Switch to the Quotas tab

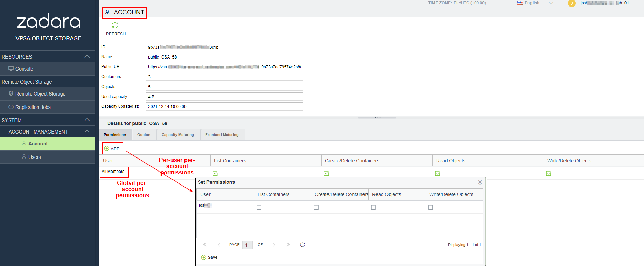click(x=144, y=135)
